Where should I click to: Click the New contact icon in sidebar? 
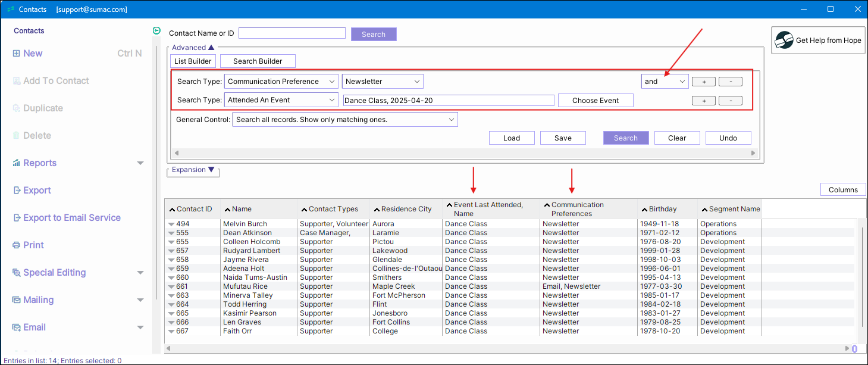[16, 54]
